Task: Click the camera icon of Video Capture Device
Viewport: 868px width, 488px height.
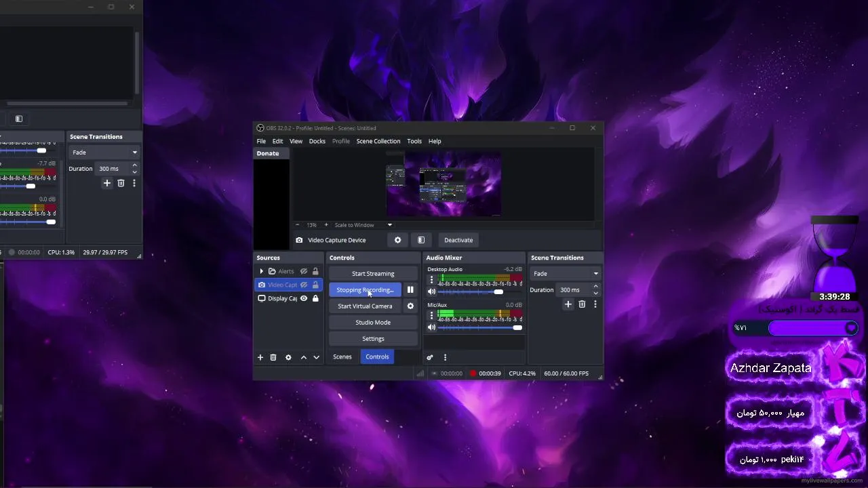Action: (x=299, y=240)
